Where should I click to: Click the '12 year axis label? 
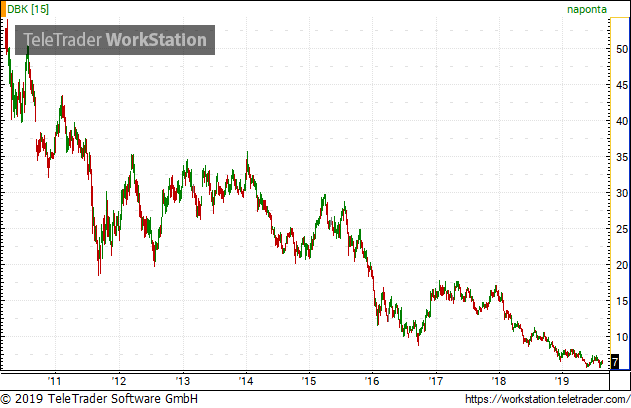coord(119,381)
